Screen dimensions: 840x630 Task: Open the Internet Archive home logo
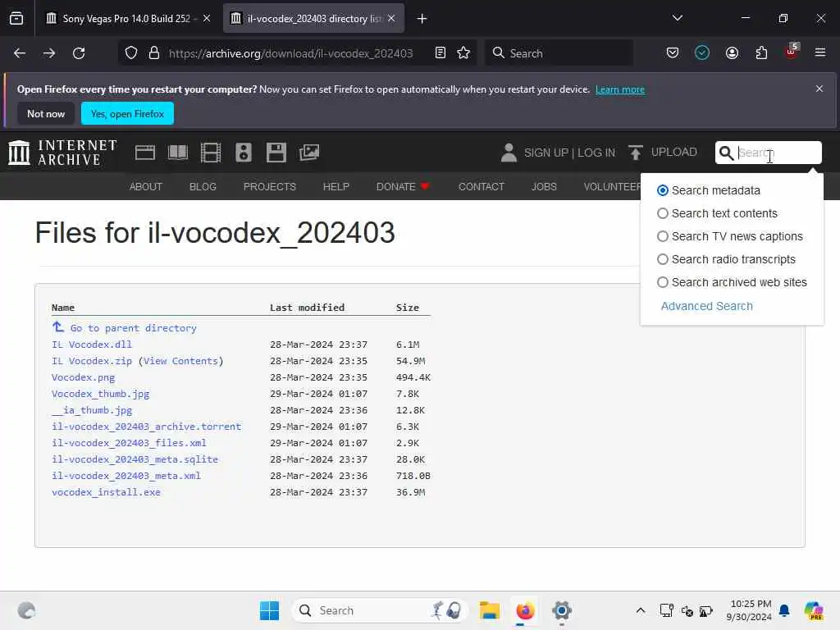(62, 153)
